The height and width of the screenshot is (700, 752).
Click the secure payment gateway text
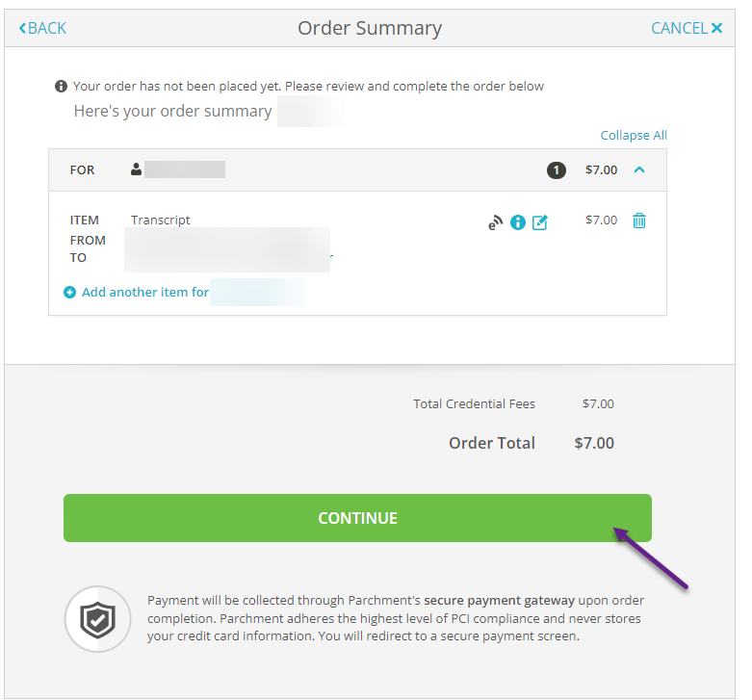pyautogui.click(x=499, y=601)
